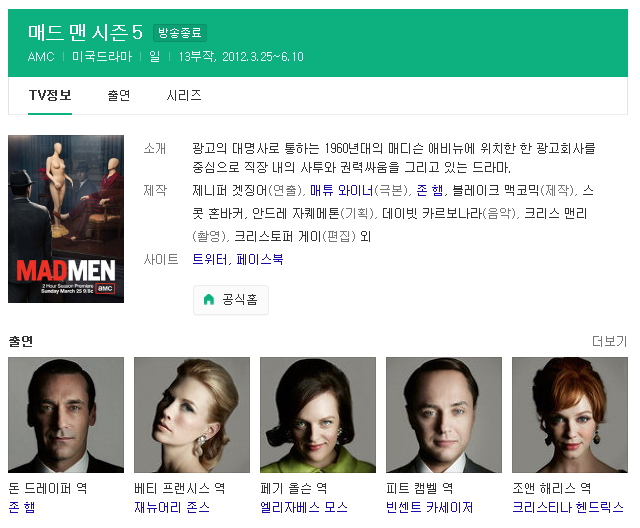Image resolution: width=640 pixels, height=528 pixels.
Task: Click 더보기 to see more cast
Action: [x=609, y=342]
